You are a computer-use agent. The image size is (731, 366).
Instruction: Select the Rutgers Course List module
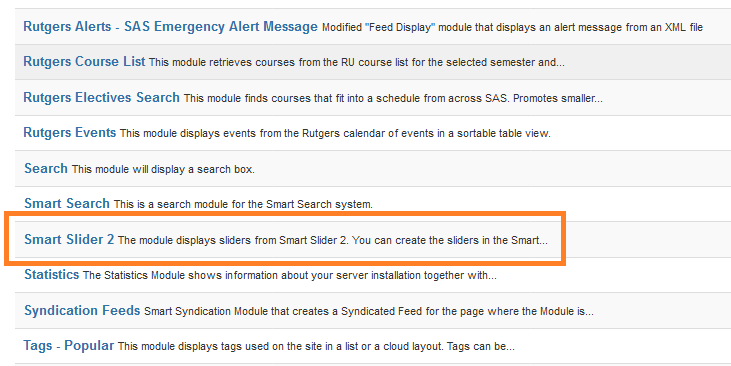pos(84,62)
